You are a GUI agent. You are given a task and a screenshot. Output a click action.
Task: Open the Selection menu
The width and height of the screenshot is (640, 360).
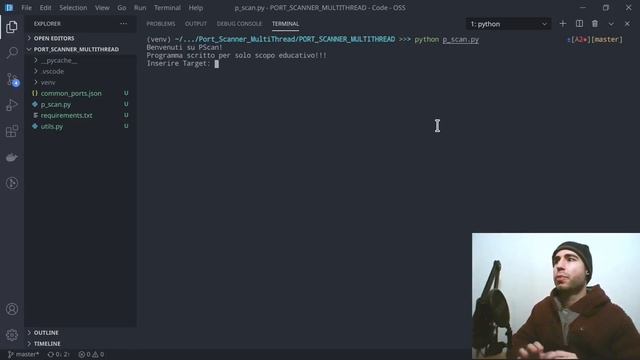click(73, 8)
